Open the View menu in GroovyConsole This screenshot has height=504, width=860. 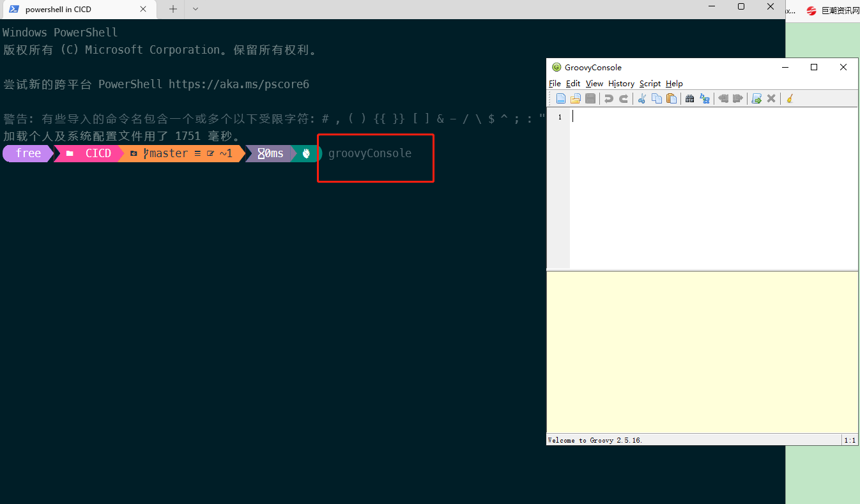(594, 84)
